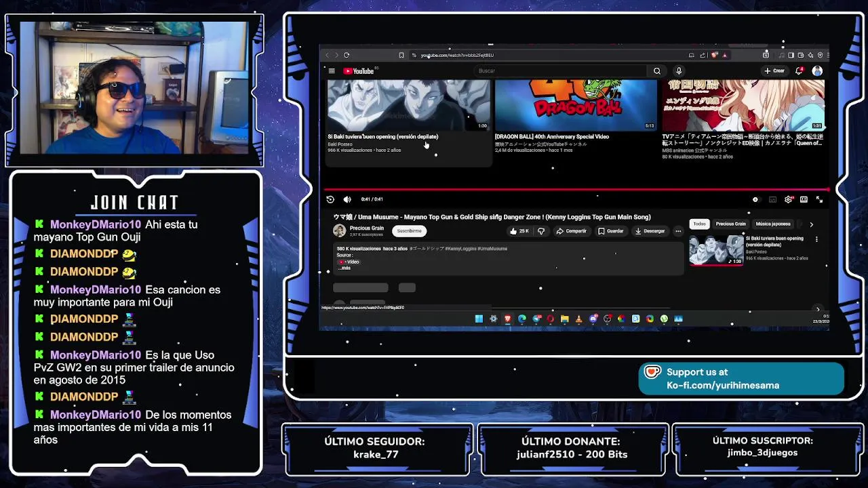The image size is (868, 488).
Task: Like the video with 25 K likes
Action: [520, 231]
